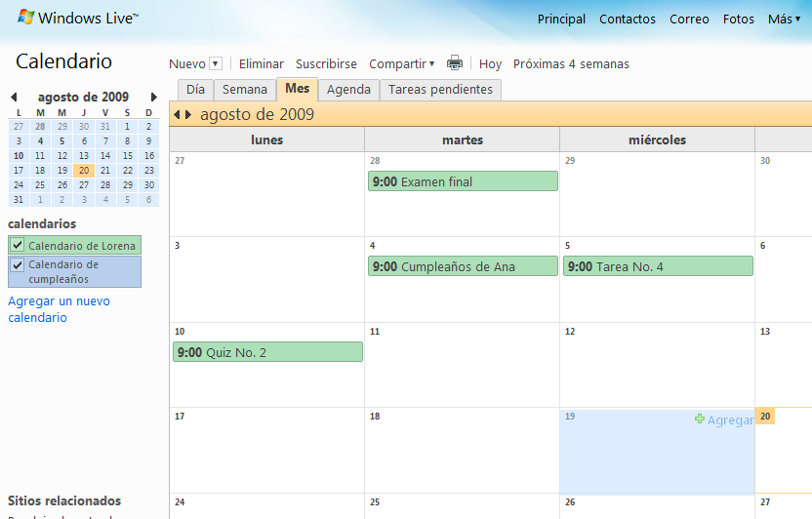This screenshot has height=519, width=812.
Task: Click the Hoy button
Action: tap(490, 64)
